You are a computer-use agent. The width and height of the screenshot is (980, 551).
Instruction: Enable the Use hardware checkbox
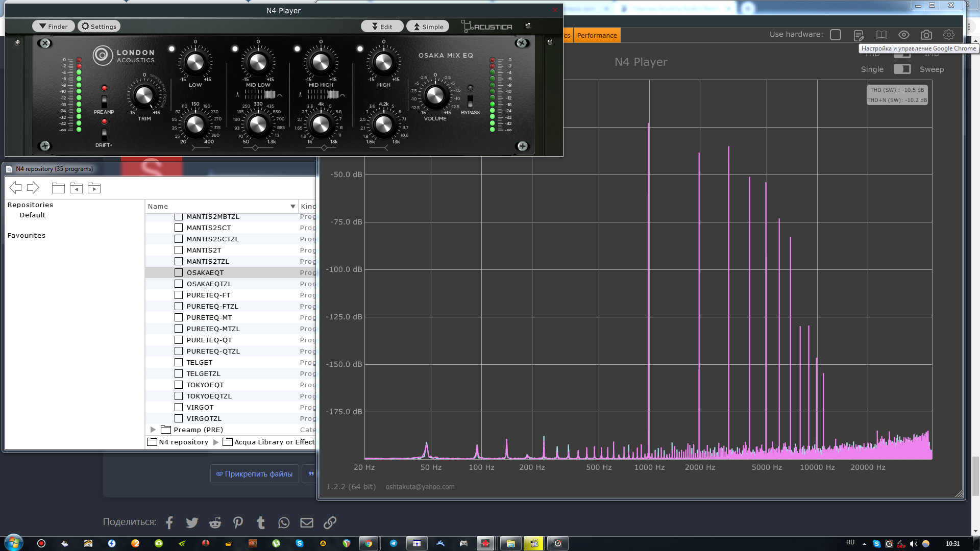[x=835, y=35]
